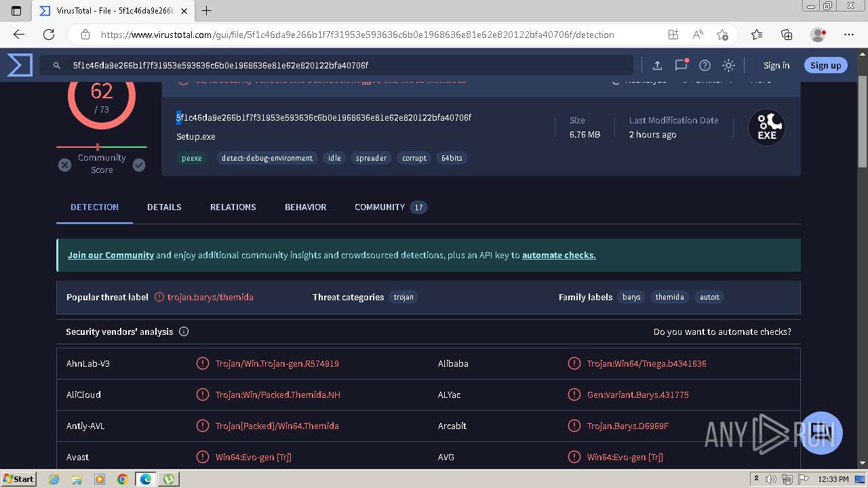Follow the Join our Community link
Screen dimensions: 868x488
111,255
